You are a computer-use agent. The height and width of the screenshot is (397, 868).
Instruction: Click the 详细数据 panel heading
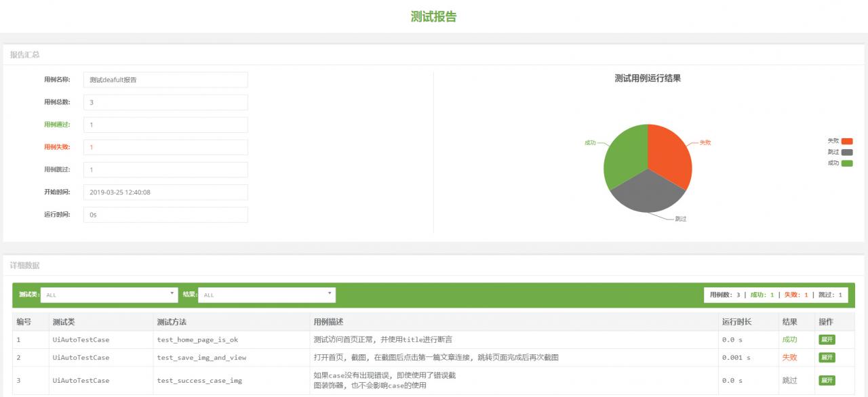pyautogui.click(x=24, y=265)
